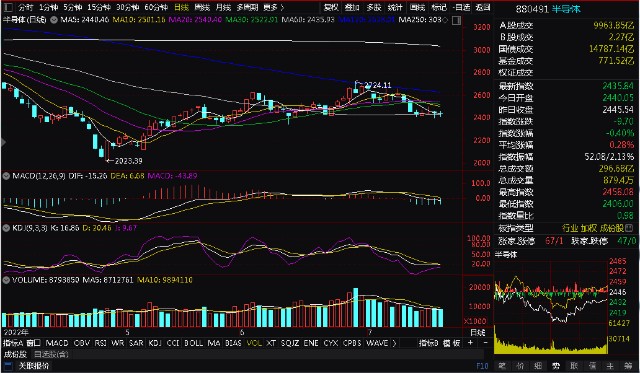
Task: Click the 880491 半导体 index title
Action: click(548, 9)
